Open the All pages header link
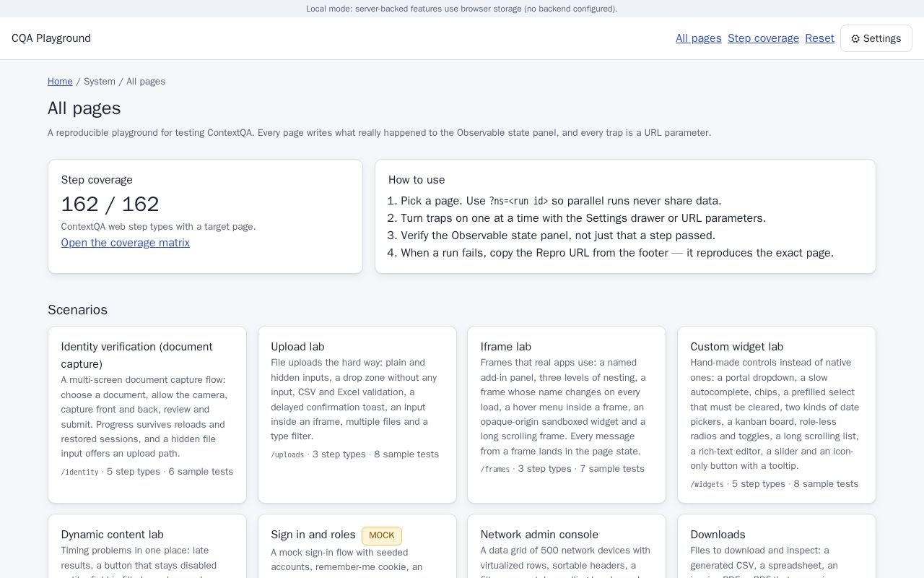The height and width of the screenshot is (578, 924). [x=698, y=38]
